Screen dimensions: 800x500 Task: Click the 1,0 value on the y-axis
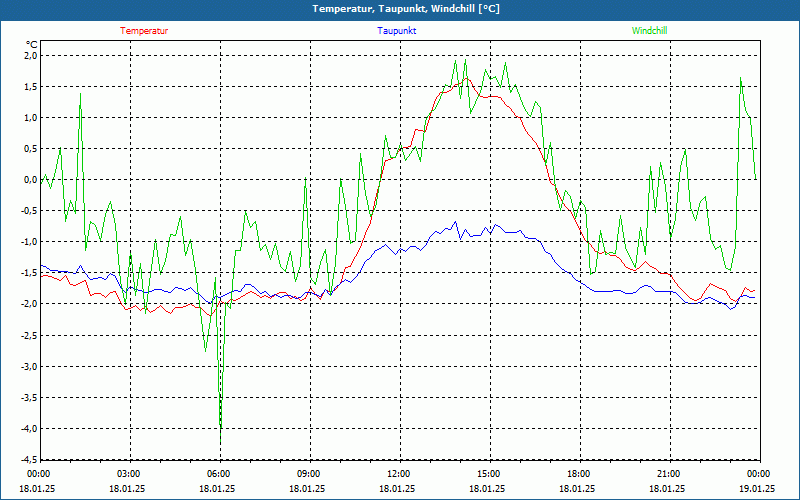[x=29, y=118]
